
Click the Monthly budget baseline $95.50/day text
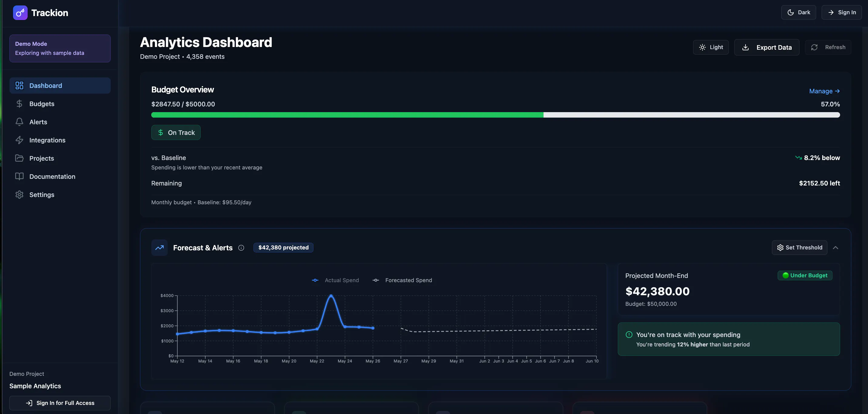[x=201, y=202]
